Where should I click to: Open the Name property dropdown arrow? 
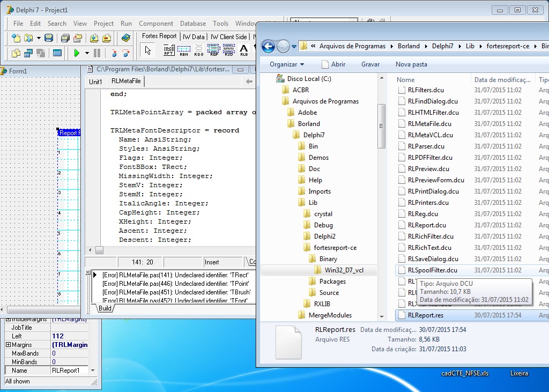(x=93, y=370)
